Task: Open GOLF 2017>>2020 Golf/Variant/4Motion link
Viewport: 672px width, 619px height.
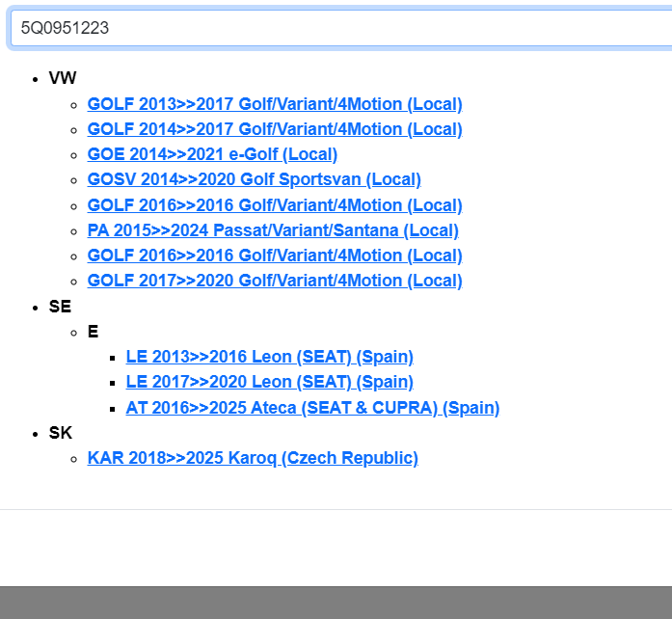Action: tap(275, 281)
